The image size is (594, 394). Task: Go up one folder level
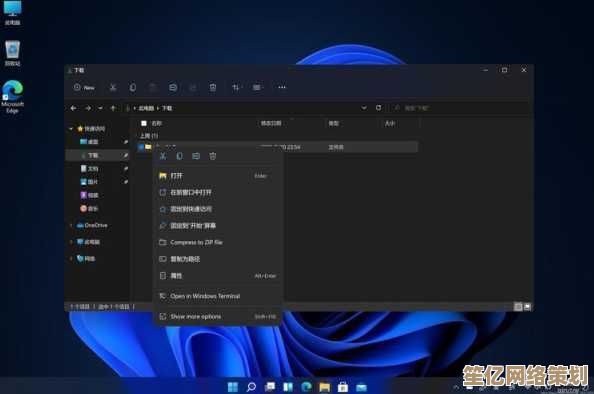[113, 108]
